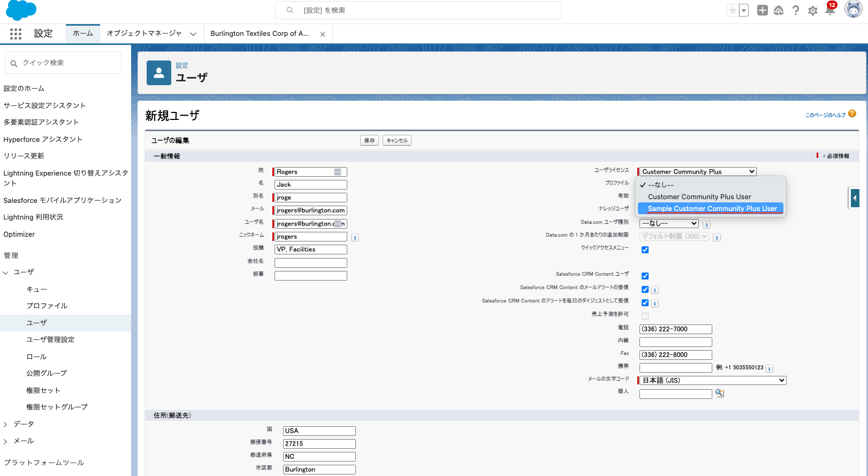
Task: Click the クイック検索 input field
Action: click(63, 63)
